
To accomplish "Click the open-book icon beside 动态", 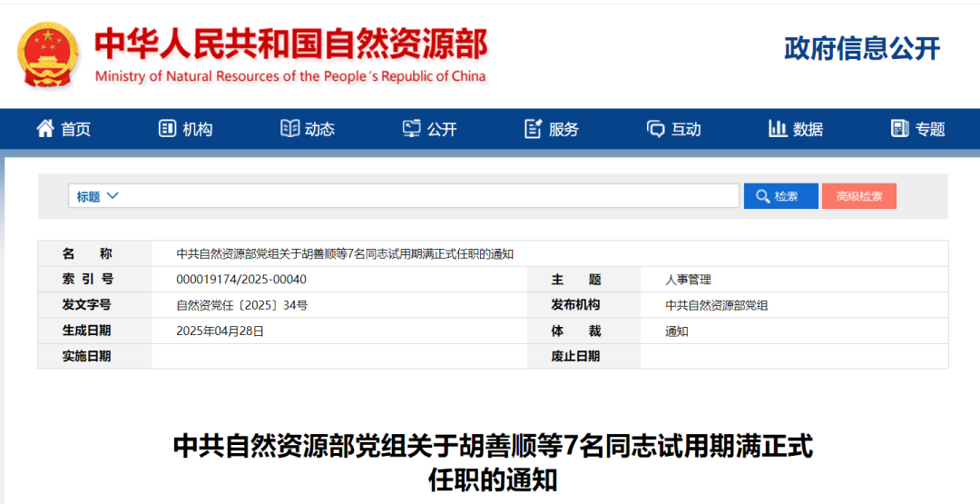I will tap(289, 128).
